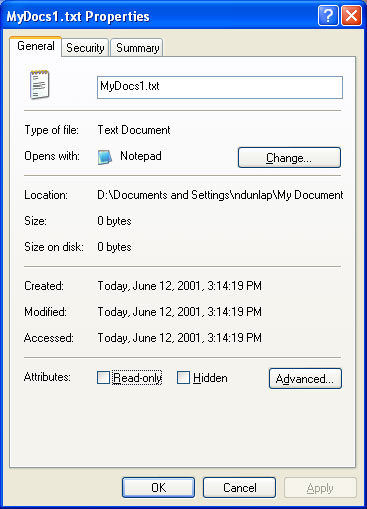Click the Modified date value
This screenshot has width=367, height=509.
click(179, 312)
